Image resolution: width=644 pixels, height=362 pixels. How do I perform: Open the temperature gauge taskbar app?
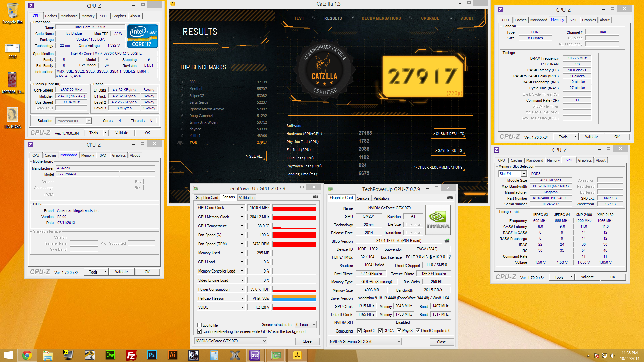pos(89,355)
